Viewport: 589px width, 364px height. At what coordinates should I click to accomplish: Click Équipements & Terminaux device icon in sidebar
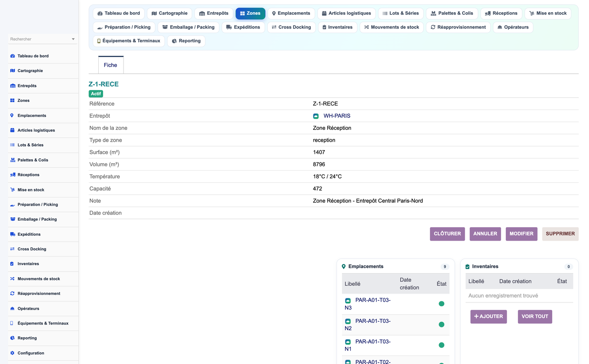12,323
